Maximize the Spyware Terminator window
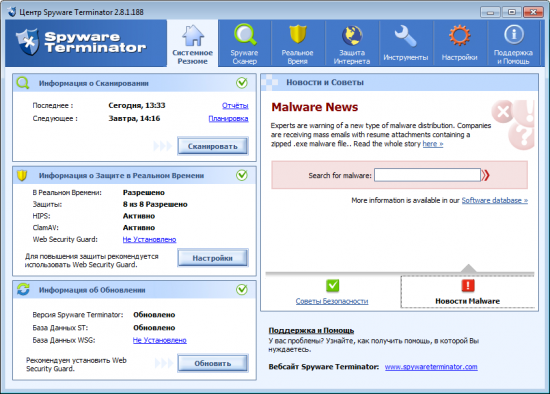The height and width of the screenshot is (394, 550). (512, 12)
